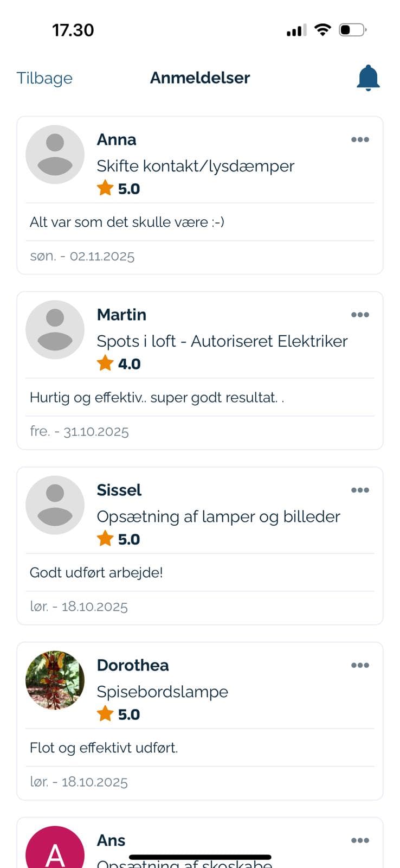
Task: Open the notifications bell
Action: tap(368, 78)
